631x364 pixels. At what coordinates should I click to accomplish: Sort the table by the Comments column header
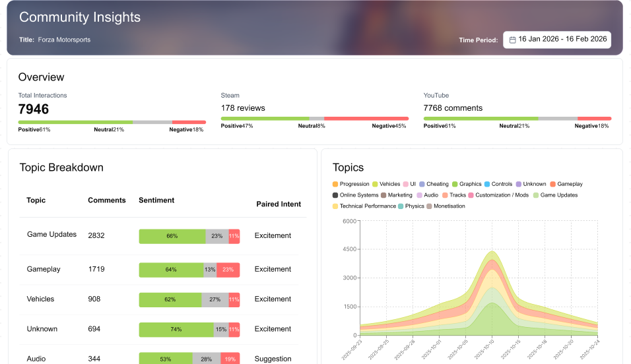[107, 200]
